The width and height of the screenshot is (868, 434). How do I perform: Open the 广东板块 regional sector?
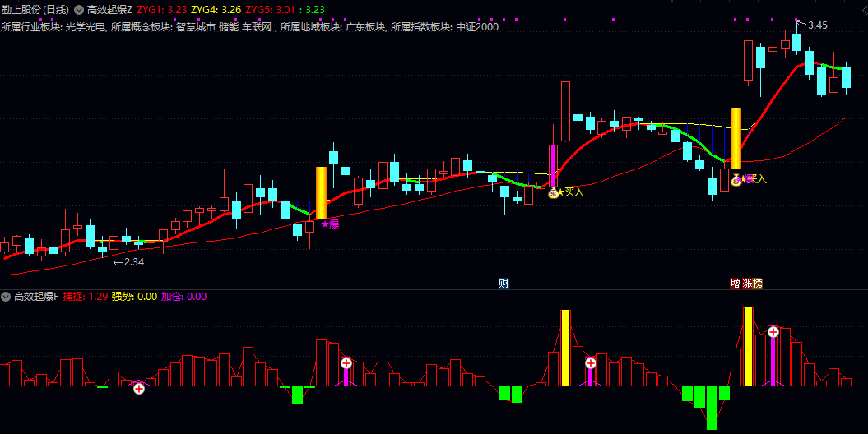(365, 26)
